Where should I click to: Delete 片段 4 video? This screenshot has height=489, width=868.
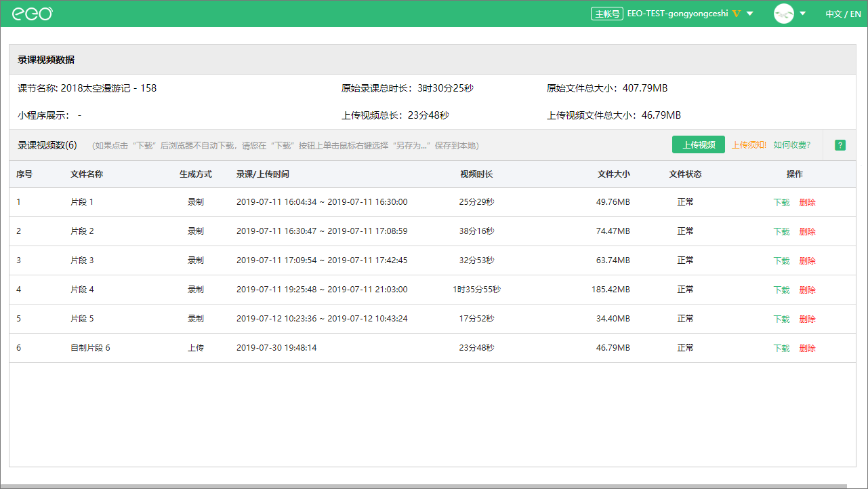click(808, 290)
